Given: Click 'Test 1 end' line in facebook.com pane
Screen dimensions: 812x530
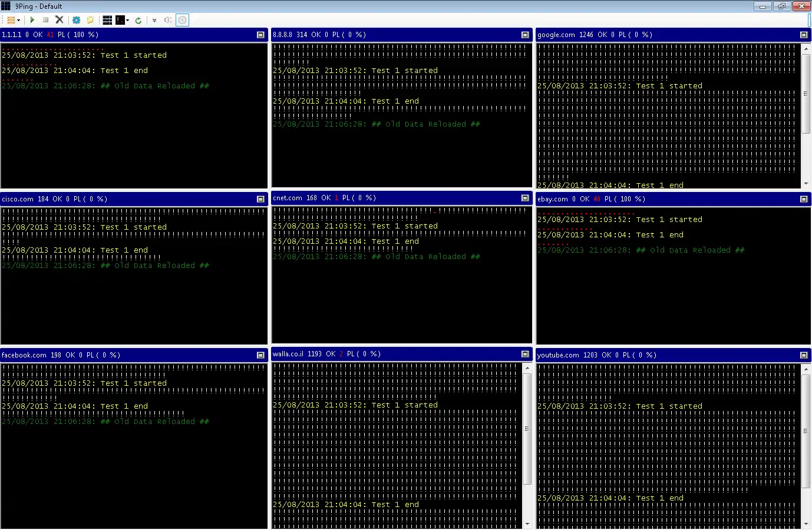Looking at the screenshot, I should pyautogui.click(x=75, y=406).
